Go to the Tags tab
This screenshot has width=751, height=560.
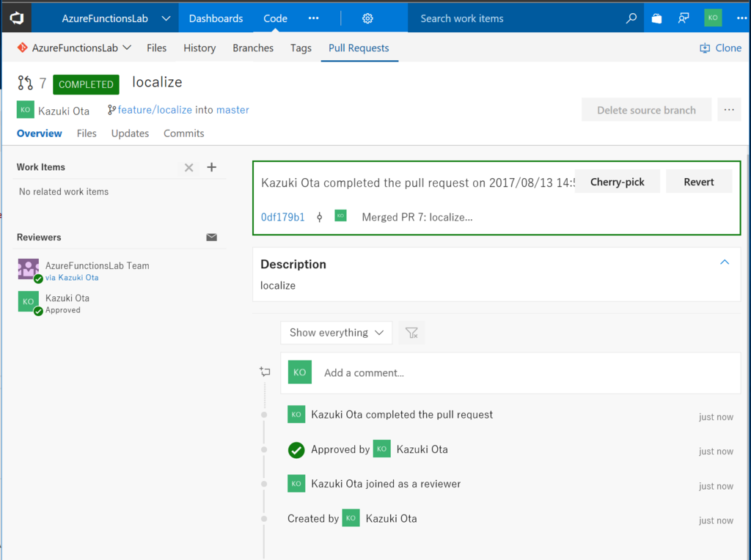click(301, 48)
